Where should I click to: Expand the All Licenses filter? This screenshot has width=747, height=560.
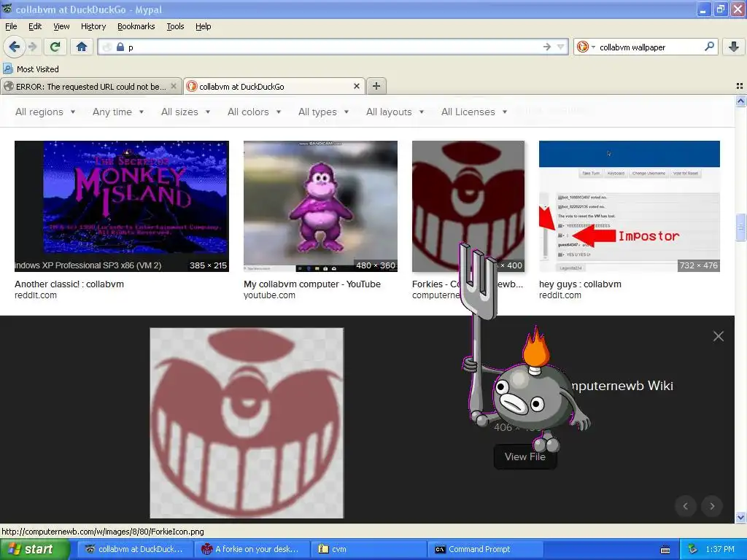(474, 112)
